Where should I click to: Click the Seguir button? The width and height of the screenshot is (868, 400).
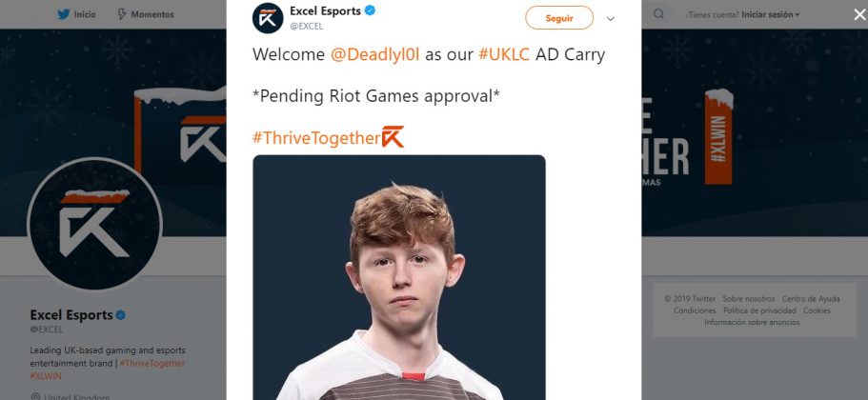coord(559,18)
